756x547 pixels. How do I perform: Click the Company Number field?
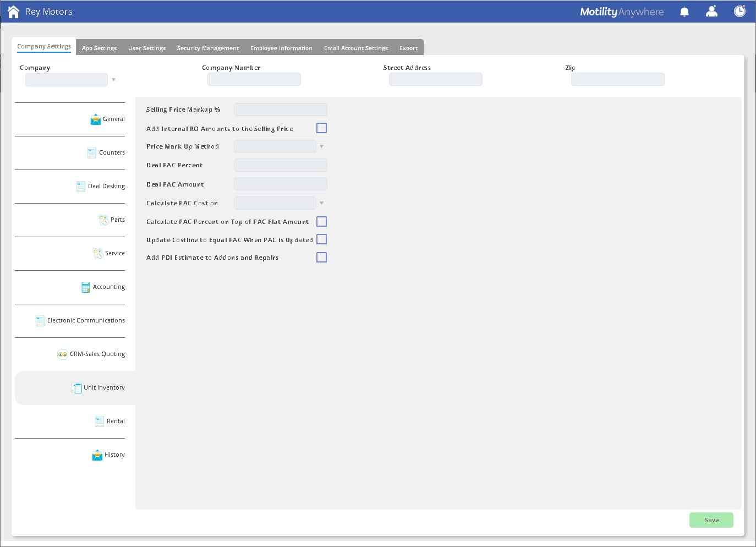[x=254, y=79]
